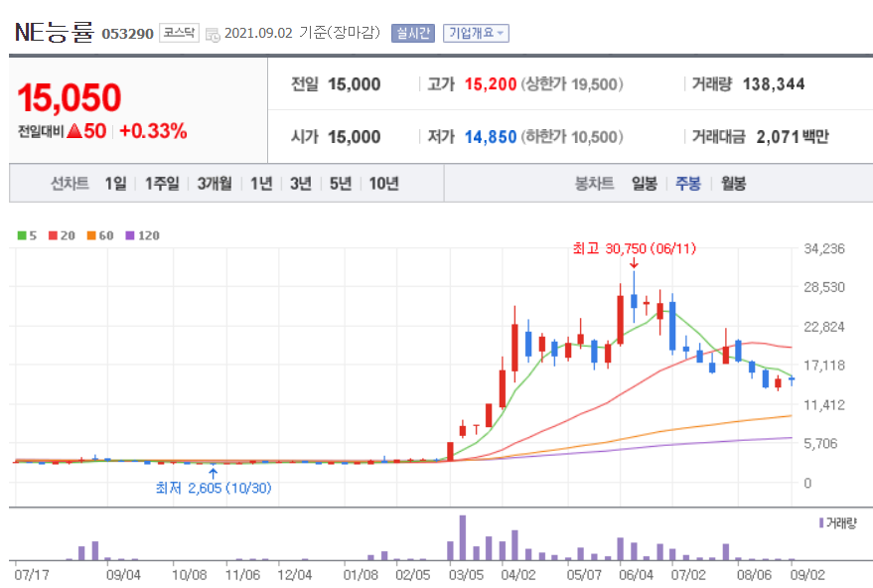This screenshot has height=588, width=873.
Task: Toggle the green 5-day moving average legend
Action: pos(27,235)
